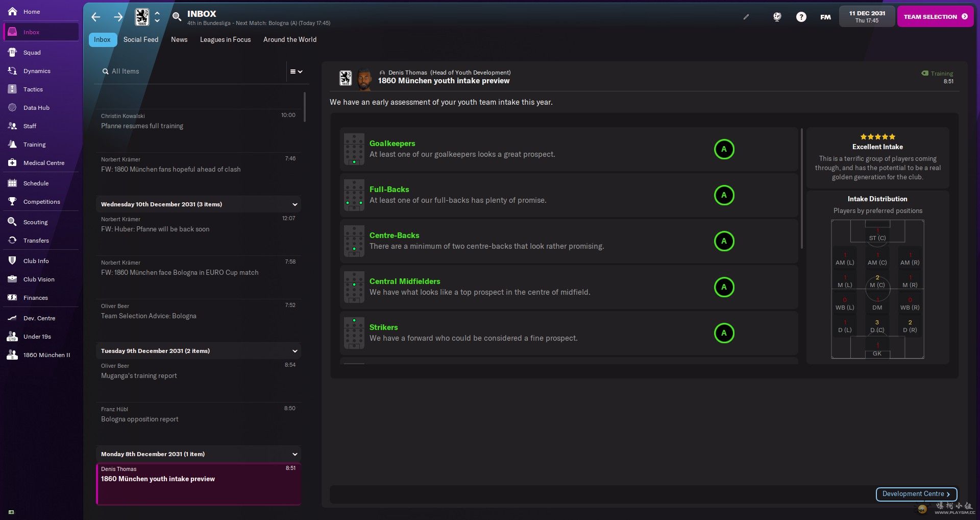Step to the previous club with up chevron
This screenshot has height=520, width=980.
157,13
